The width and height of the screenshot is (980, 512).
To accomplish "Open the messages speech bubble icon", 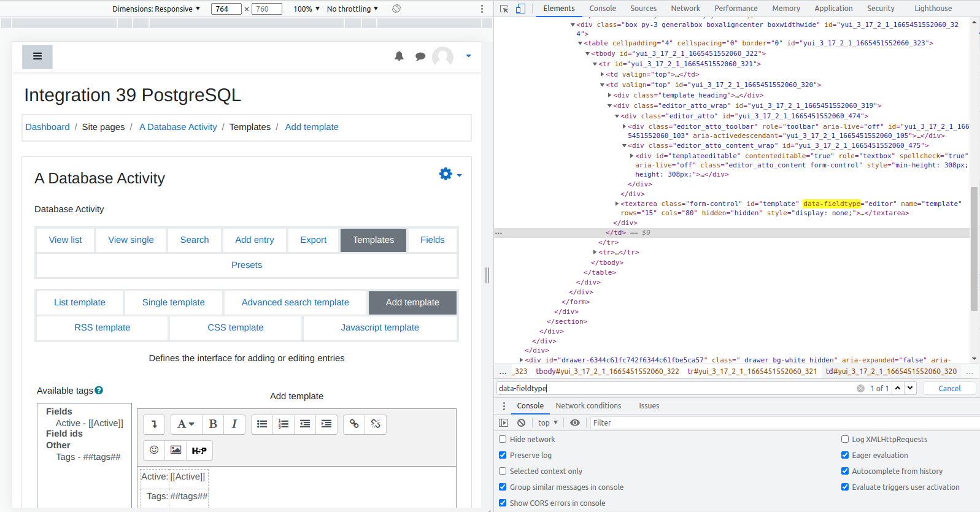I will click(x=420, y=56).
